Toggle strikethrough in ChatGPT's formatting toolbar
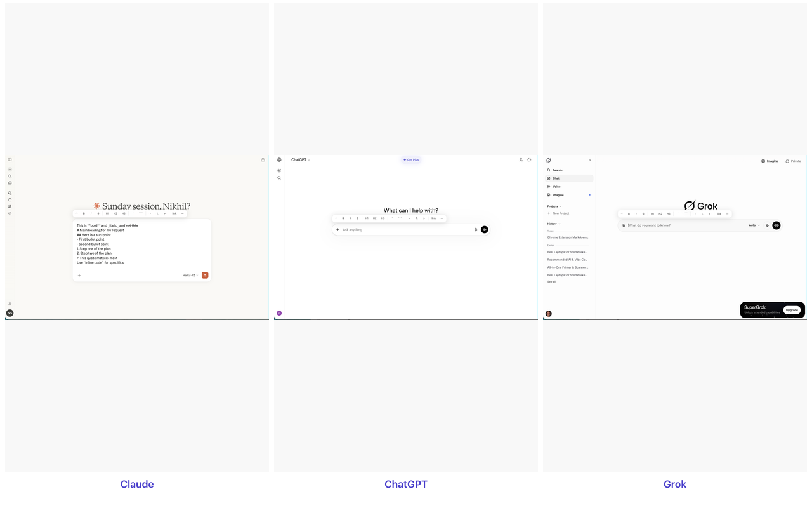The height and width of the screenshot is (508, 812). pos(358,218)
